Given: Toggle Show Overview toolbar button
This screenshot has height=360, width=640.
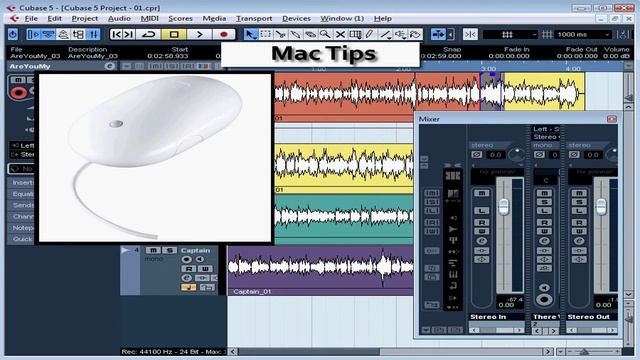Looking at the screenshot, I should coord(63,34).
